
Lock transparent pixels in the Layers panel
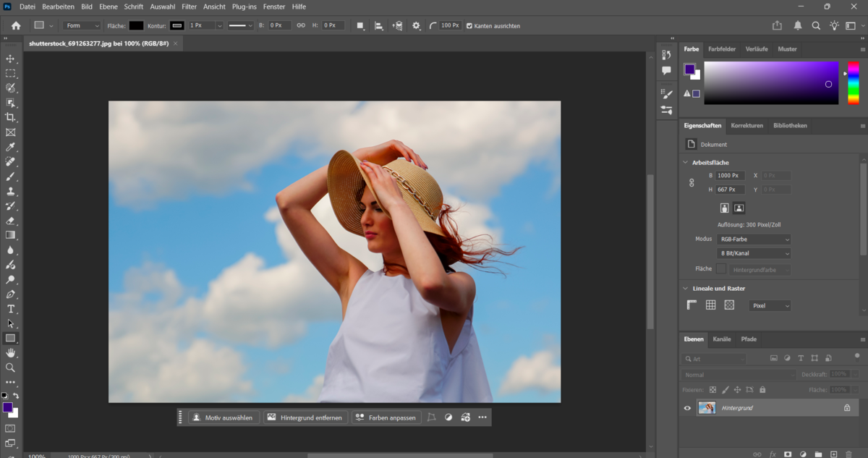pos(713,389)
